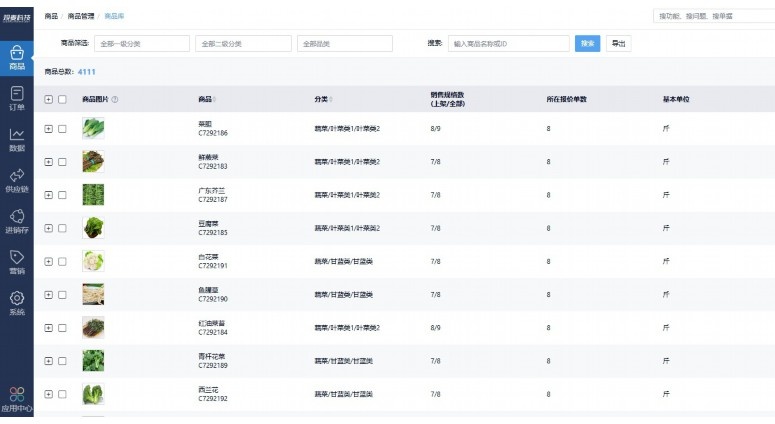Image resolution: width=775 pixels, height=424 pixels.
Task: Sort by the 分类 column header arrows
Action: point(331,99)
